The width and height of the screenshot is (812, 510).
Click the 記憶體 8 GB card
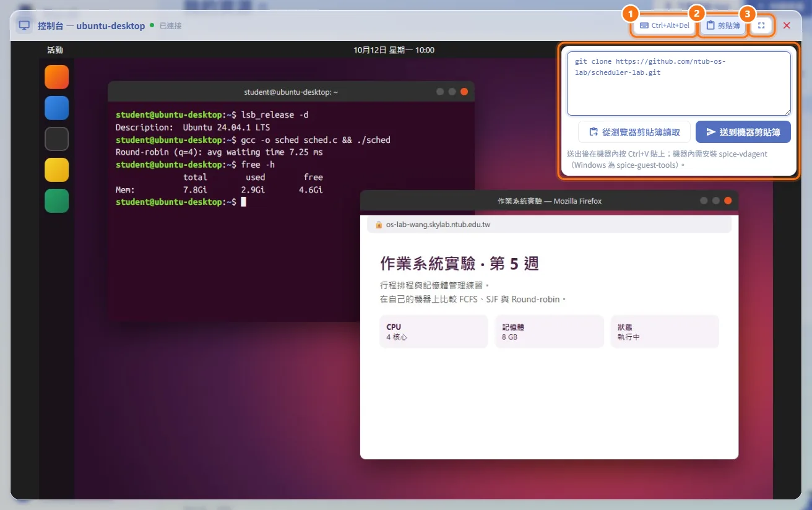pyautogui.click(x=550, y=332)
